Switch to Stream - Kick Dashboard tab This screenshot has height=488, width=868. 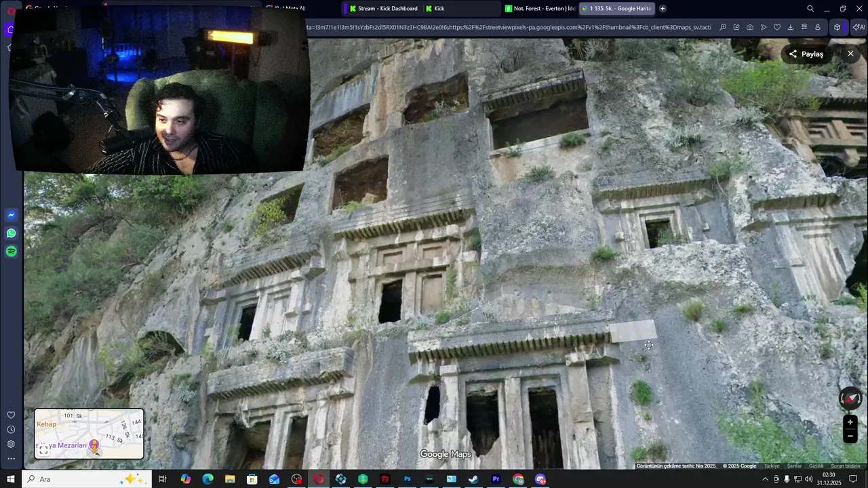pos(384,9)
